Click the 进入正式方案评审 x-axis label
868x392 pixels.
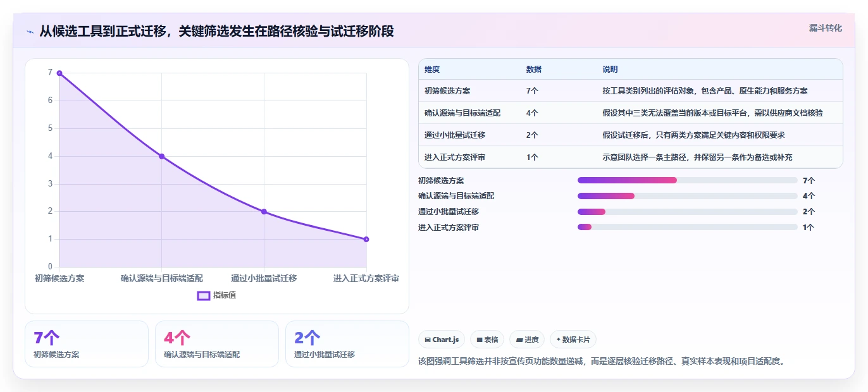[x=366, y=278]
